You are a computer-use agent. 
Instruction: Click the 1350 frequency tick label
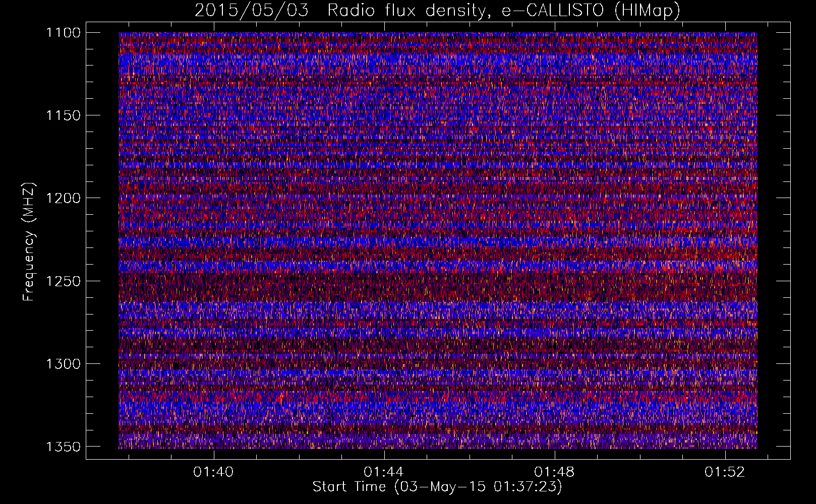tap(63, 447)
